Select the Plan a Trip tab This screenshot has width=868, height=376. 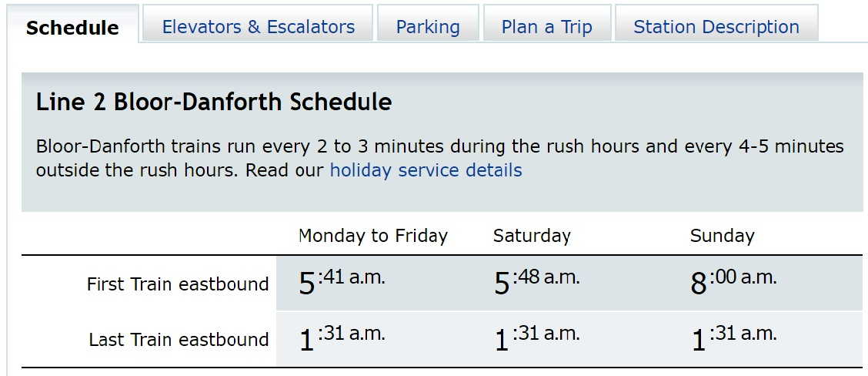(x=547, y=27)
